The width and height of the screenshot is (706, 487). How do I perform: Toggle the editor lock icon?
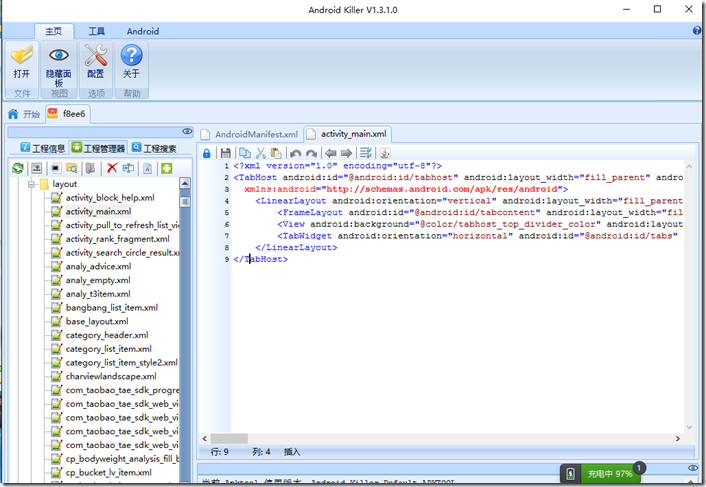(x=207, y=153)
